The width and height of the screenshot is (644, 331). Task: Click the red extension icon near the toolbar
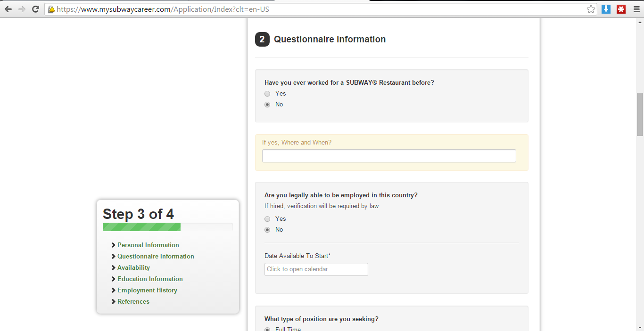[621, 8]
